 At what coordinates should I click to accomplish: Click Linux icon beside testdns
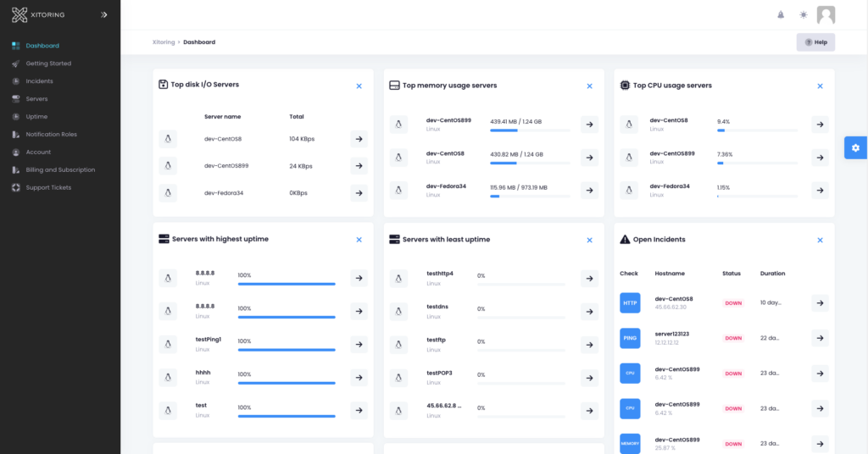tap(398, 312)
